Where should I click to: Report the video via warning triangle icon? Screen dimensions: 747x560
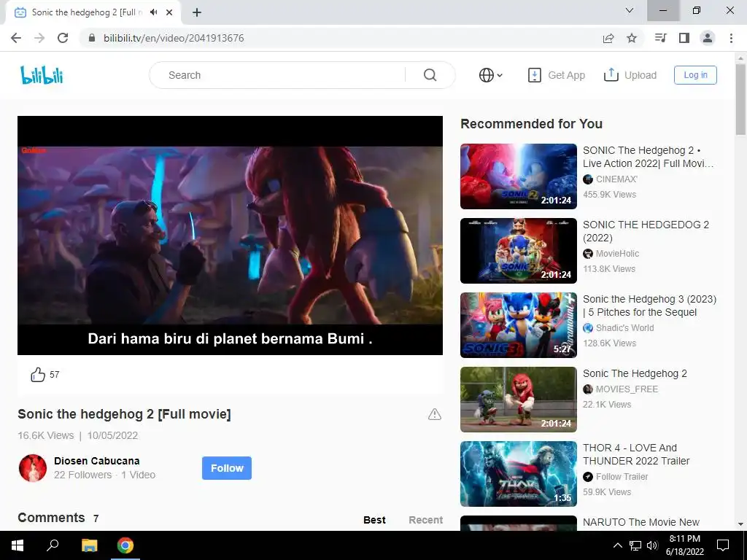(x=435, y=414)
